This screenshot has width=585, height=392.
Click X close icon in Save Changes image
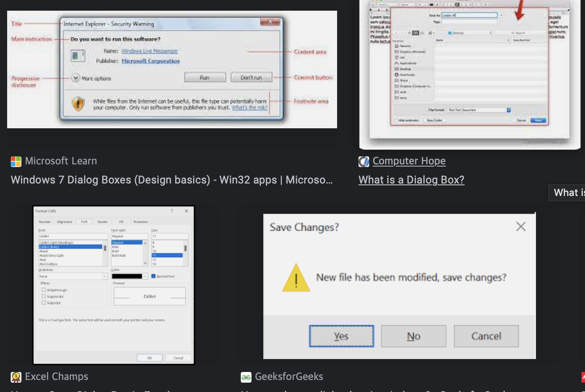[x=520, y=227]
